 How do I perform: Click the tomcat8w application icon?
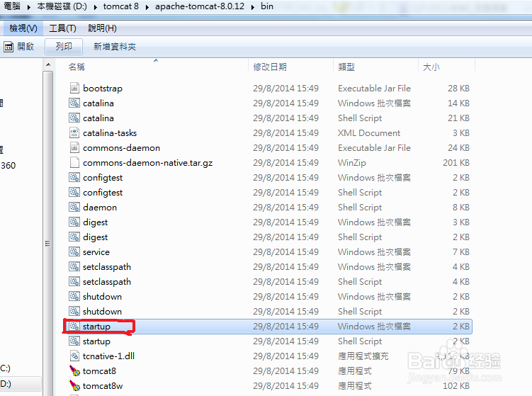tap(74, 386)
